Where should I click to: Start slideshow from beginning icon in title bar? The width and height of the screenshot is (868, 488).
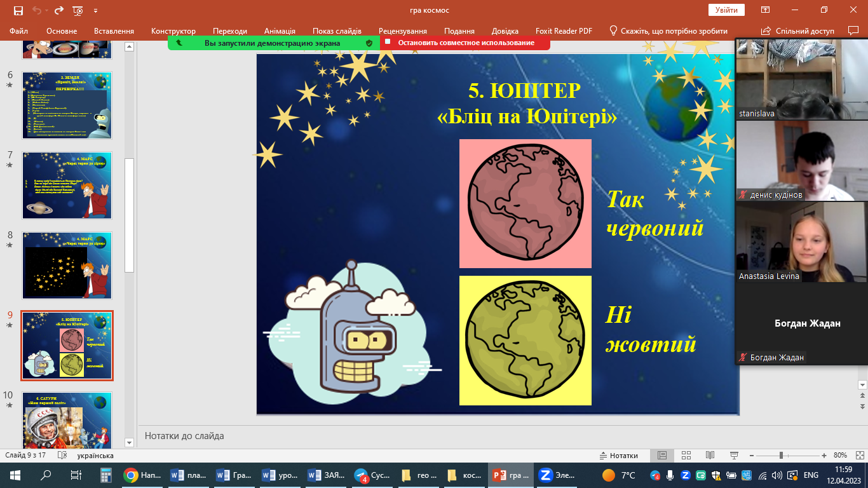click(78, 10)
